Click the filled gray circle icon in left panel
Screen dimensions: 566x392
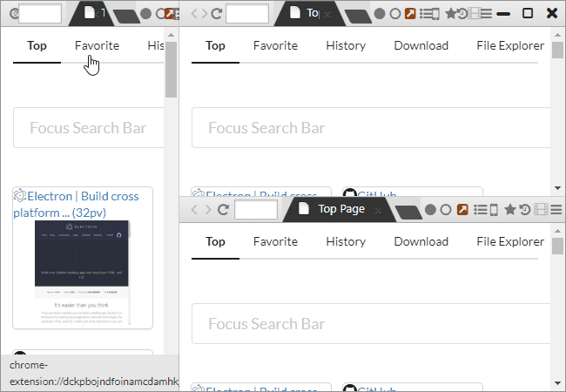pyautogui.click(x=145, y=14)
